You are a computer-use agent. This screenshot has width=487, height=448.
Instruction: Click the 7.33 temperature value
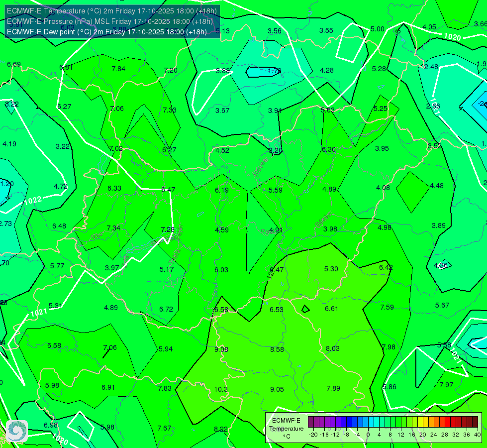[170, 110]
